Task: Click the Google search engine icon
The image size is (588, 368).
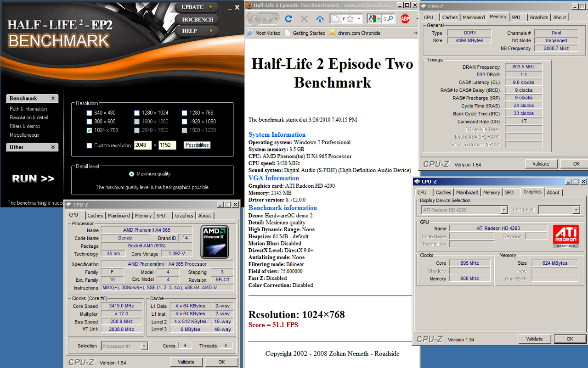Action: pyautogui.click(x=372, y=19)
